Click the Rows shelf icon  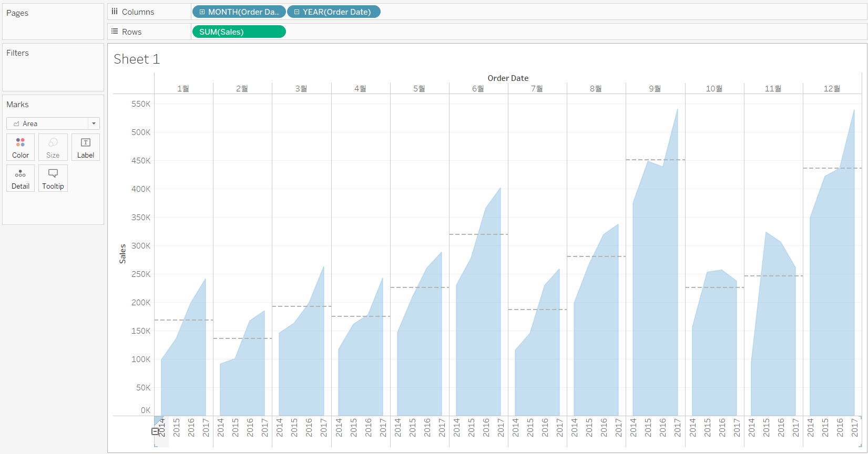pos(115,32)
